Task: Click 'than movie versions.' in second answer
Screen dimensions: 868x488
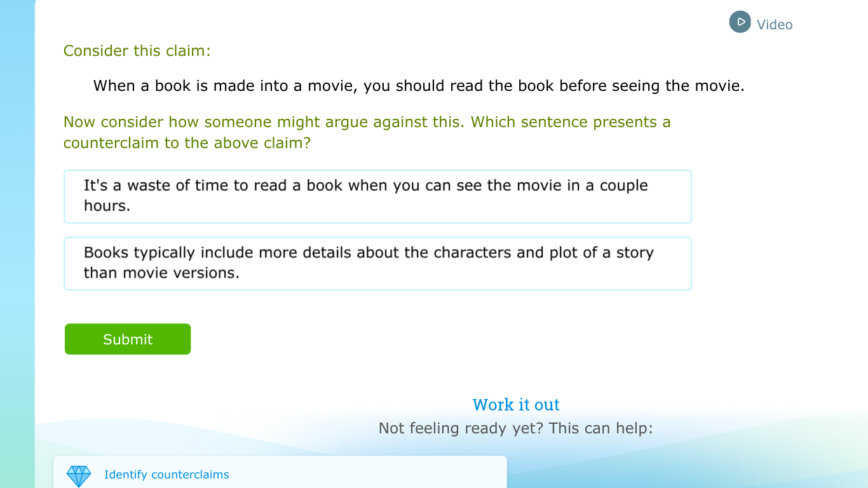Action: pos(161,273)
